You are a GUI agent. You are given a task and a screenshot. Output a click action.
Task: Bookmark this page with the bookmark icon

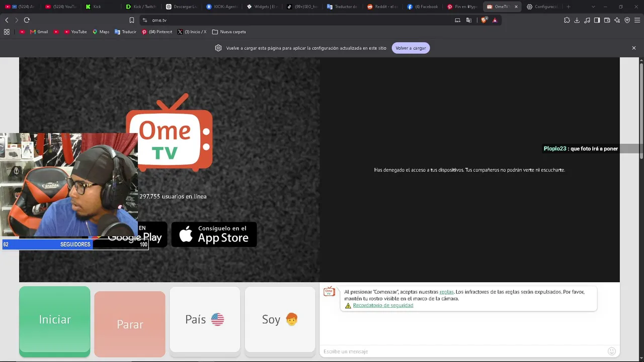pyautogui.click(x=132, y=20)
